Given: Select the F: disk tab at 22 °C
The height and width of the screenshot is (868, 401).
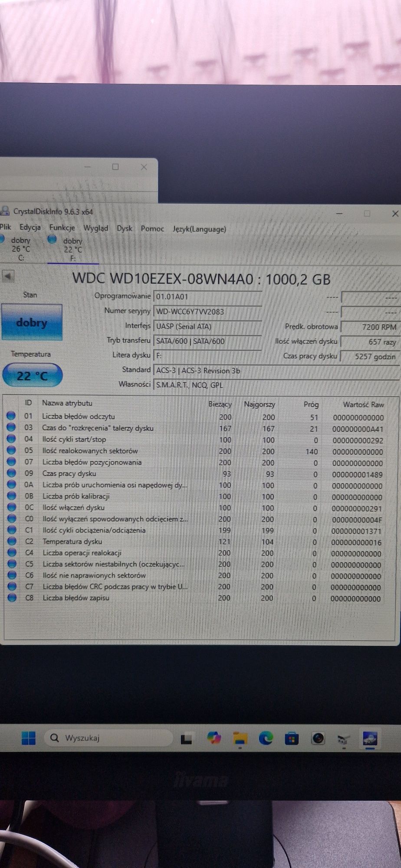Looking at the screenshot, I should tap(72, 249).
